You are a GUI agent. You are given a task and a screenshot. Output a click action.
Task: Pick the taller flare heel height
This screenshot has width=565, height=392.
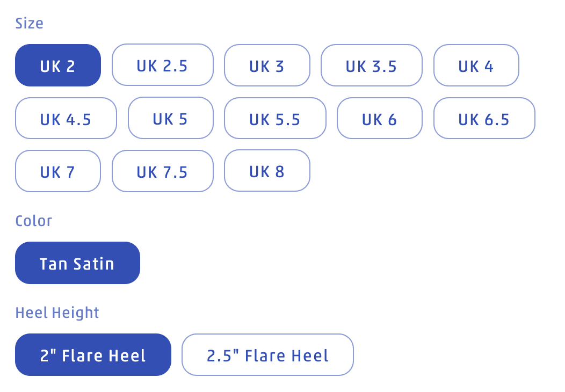tap(267, 355)
